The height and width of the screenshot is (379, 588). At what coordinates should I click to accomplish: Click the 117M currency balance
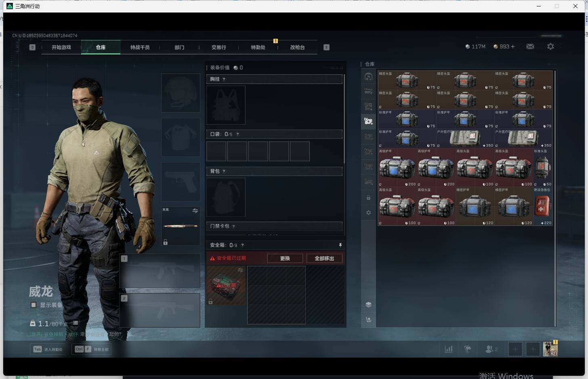(475, 47)
